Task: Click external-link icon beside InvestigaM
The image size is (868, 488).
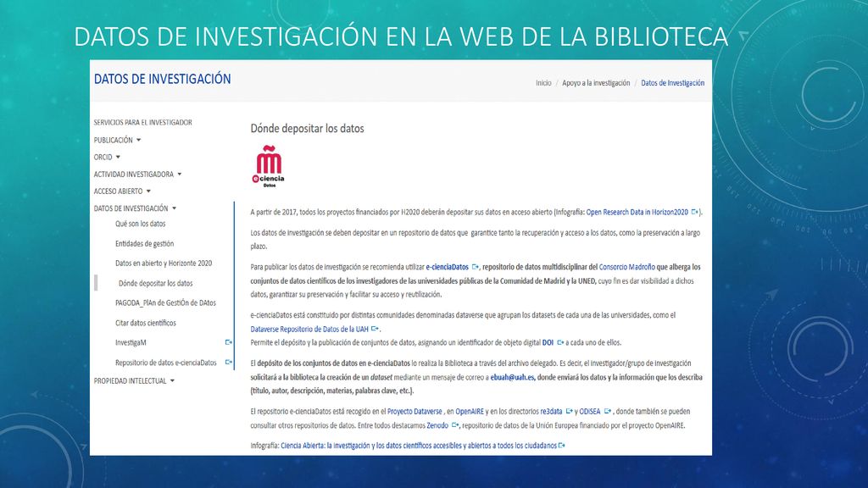Action: tap(228, 342)
